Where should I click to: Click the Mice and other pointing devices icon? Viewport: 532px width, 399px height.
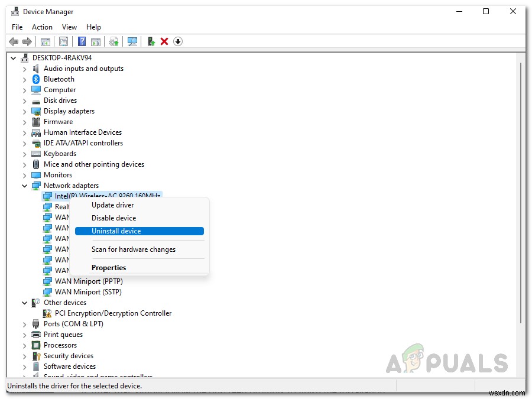tap(36, 164)
